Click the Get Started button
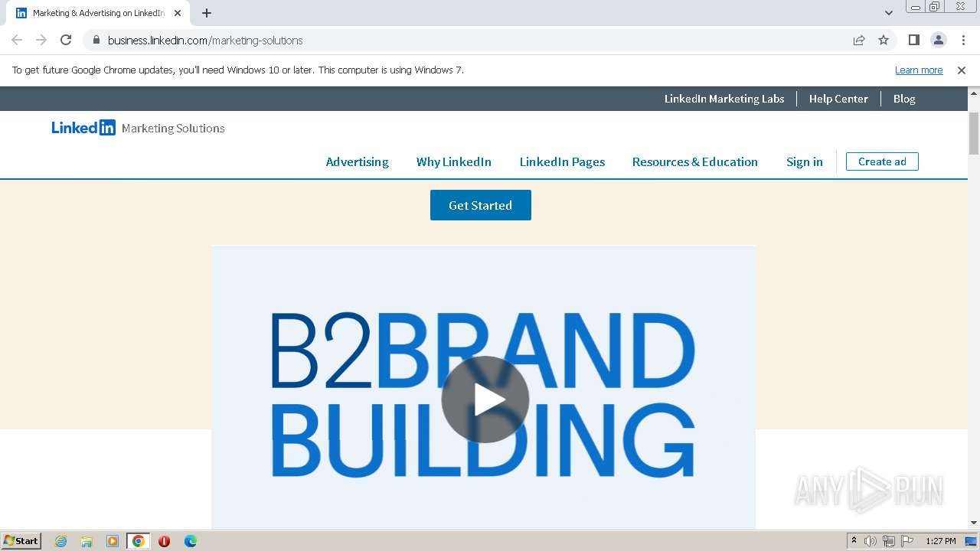980x551 pixels. click(x=481, y=205)
